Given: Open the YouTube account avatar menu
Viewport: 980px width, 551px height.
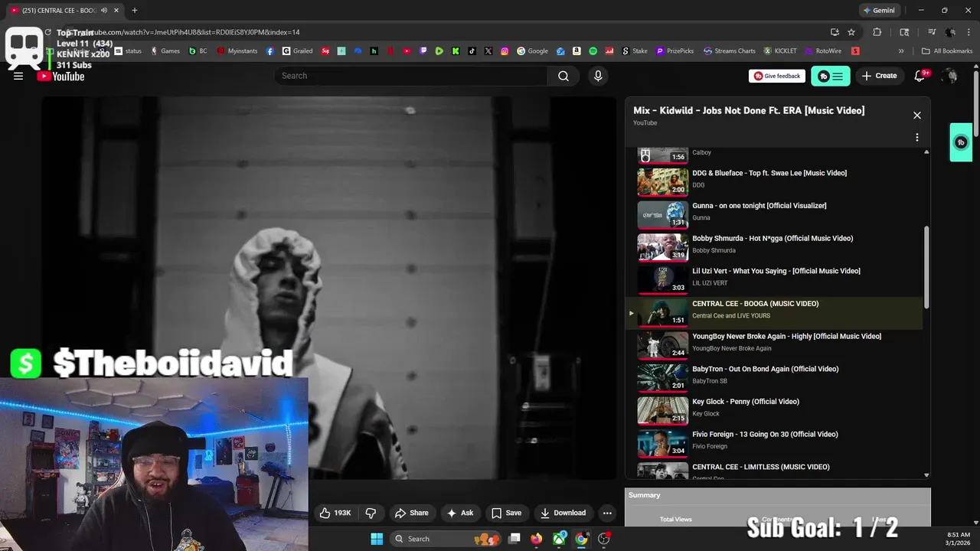Looking at the screenshot, I should [x=950, y=76].
